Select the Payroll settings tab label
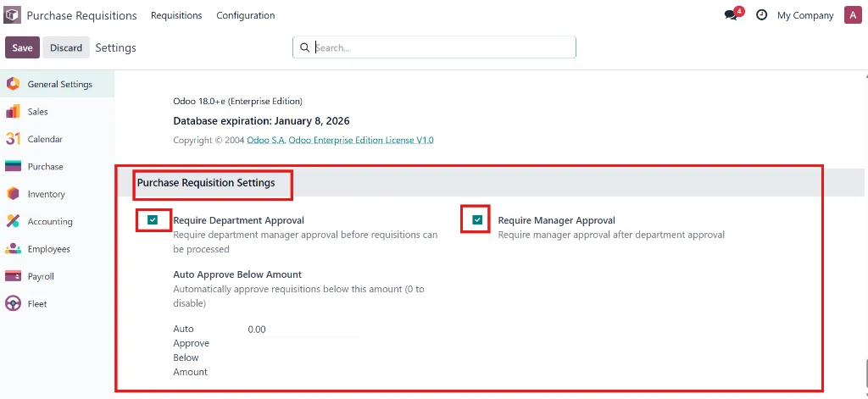This screenshot has width=868, height=399. 41,276
